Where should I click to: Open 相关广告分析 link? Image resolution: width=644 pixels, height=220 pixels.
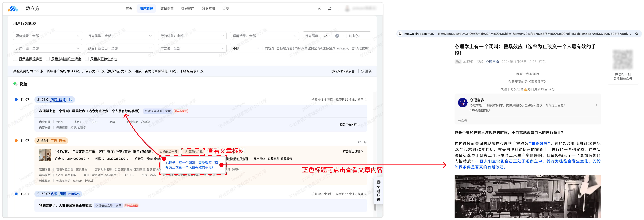(349, 124)
